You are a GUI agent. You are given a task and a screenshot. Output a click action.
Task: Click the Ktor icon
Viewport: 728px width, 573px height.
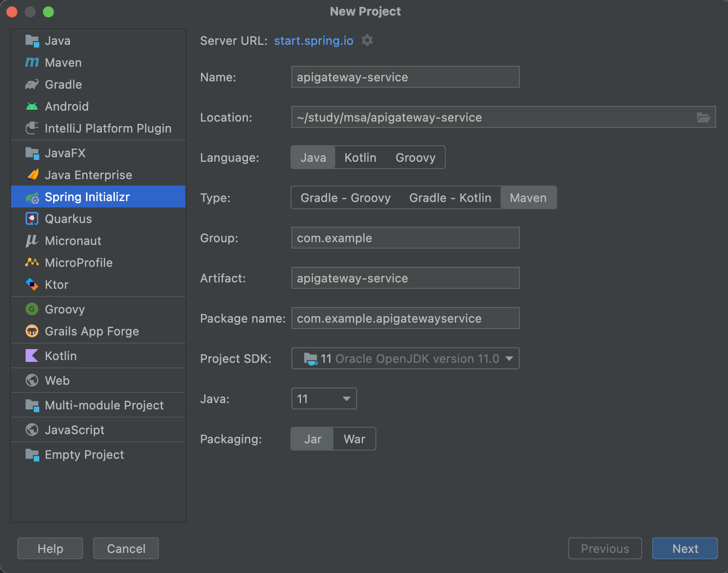(32, 285)
